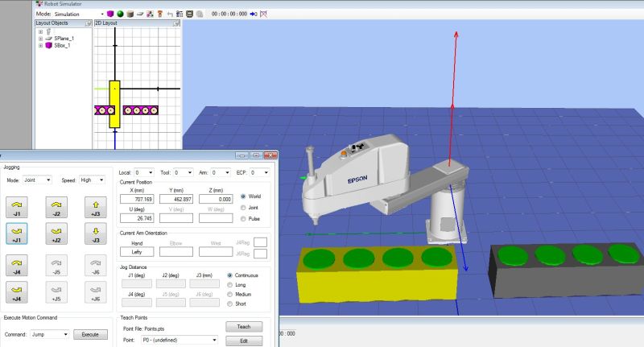Viewport: 644px width, 347px height.
Task: Click the Execute button
Action: 90,334
